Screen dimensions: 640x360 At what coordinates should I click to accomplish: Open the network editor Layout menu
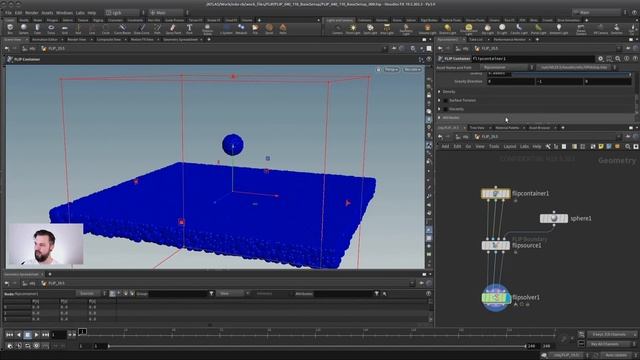point(509,147)
